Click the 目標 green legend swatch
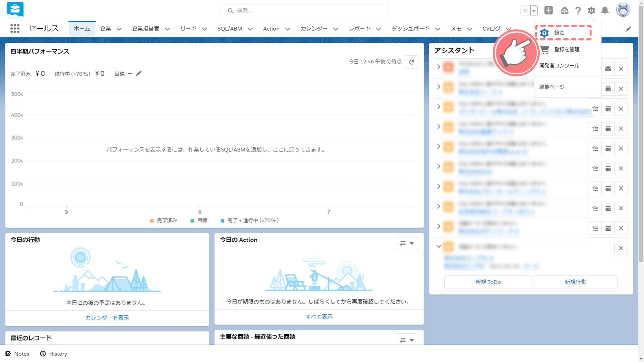644x362 pixels. click(192, 221)
